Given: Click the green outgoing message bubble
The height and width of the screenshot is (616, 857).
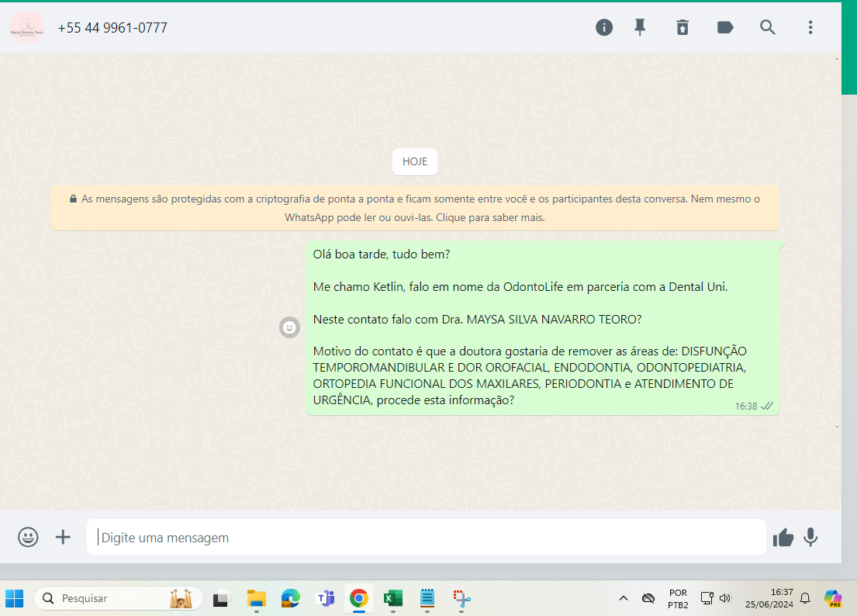Looking at the screenshot, I should click(x=542, y=327).
